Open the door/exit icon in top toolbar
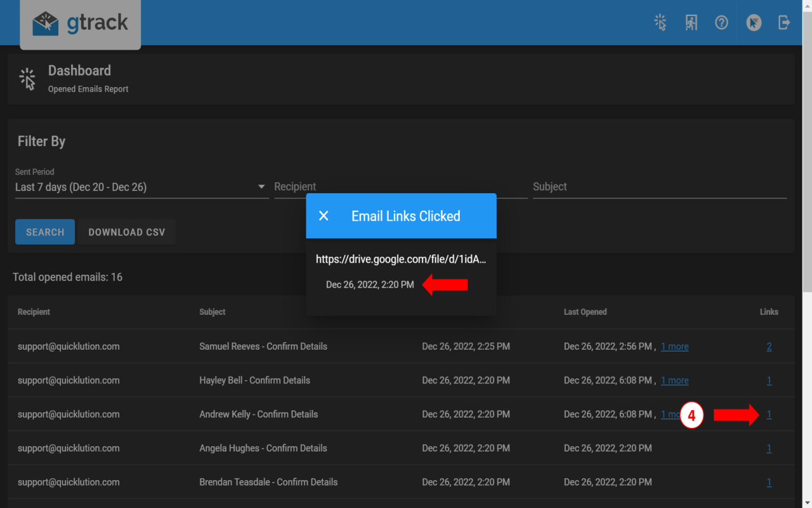 [x=691, y=22]
